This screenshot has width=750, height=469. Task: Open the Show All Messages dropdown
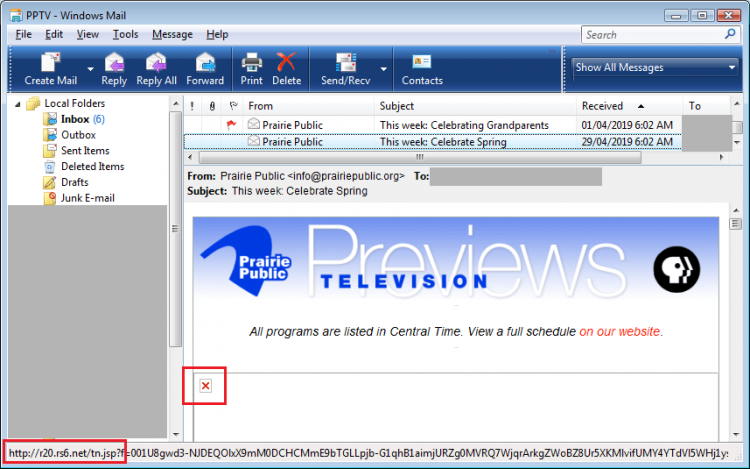coord(655,67)
